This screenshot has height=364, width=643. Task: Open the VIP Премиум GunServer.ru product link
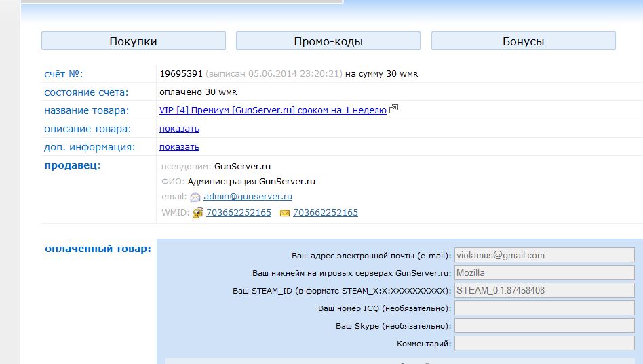273,110
